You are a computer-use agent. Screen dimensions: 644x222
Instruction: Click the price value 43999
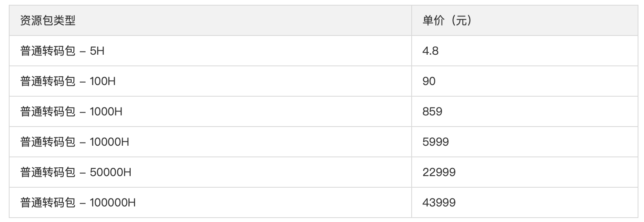(x=439, y=202)
